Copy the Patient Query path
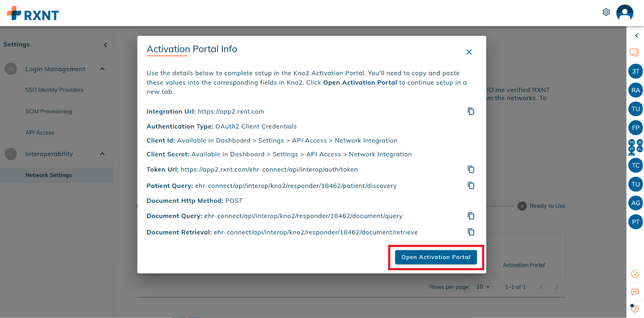644x318 pixels. click(x=471, y=185)
